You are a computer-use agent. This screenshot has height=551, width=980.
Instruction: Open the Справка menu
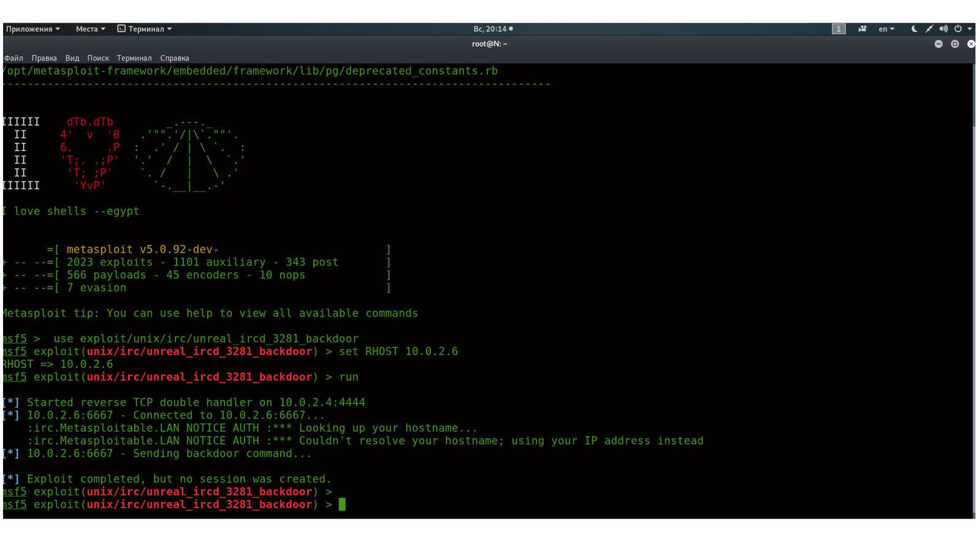point(175,58)
